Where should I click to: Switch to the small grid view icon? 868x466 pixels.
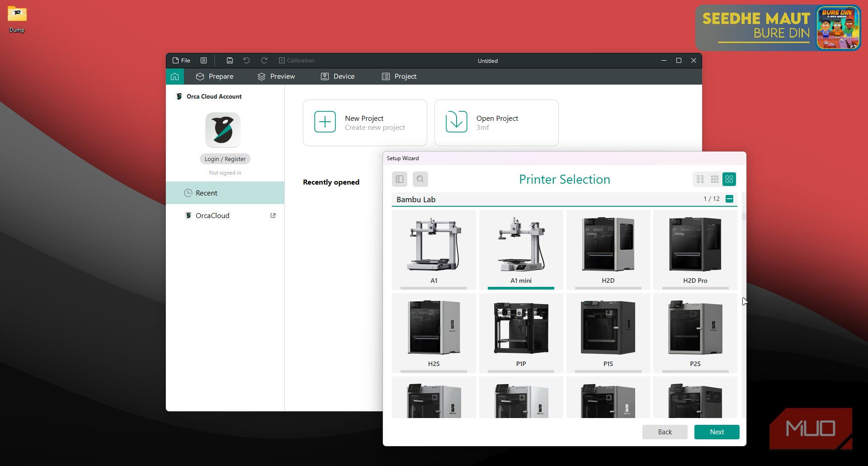click(x=715, y=179)
